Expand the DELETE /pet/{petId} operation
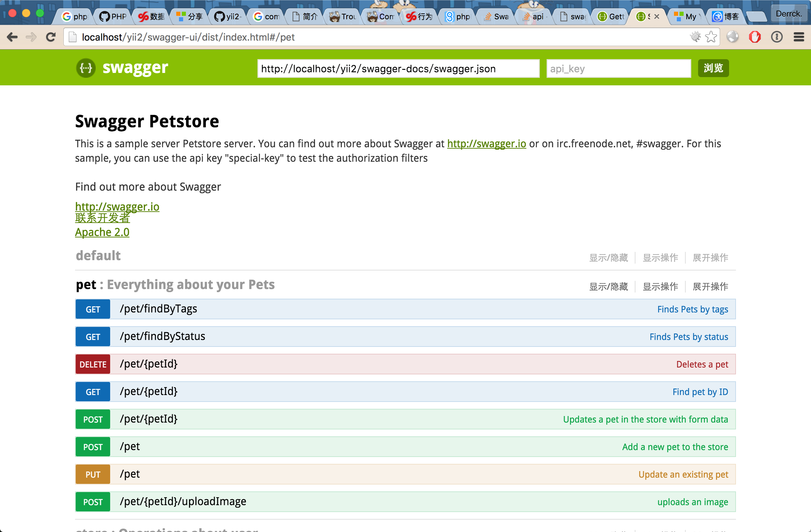The height and width of the screenshot is (532, 811). [148, 364]
